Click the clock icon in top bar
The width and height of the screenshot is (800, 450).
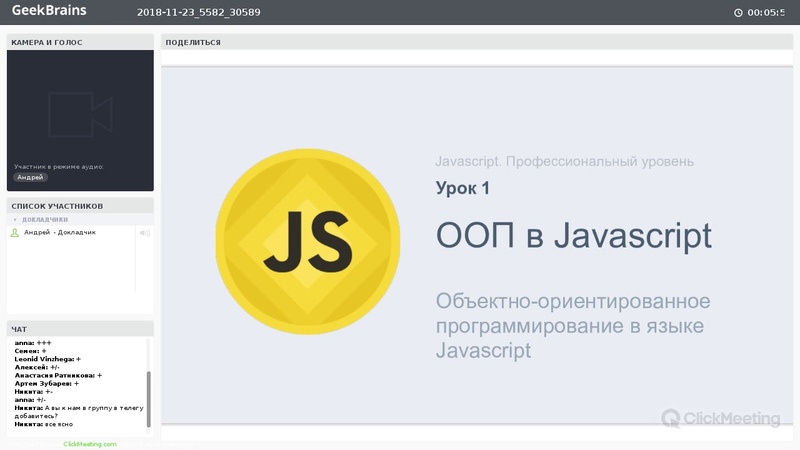click(x=738, y=13)
